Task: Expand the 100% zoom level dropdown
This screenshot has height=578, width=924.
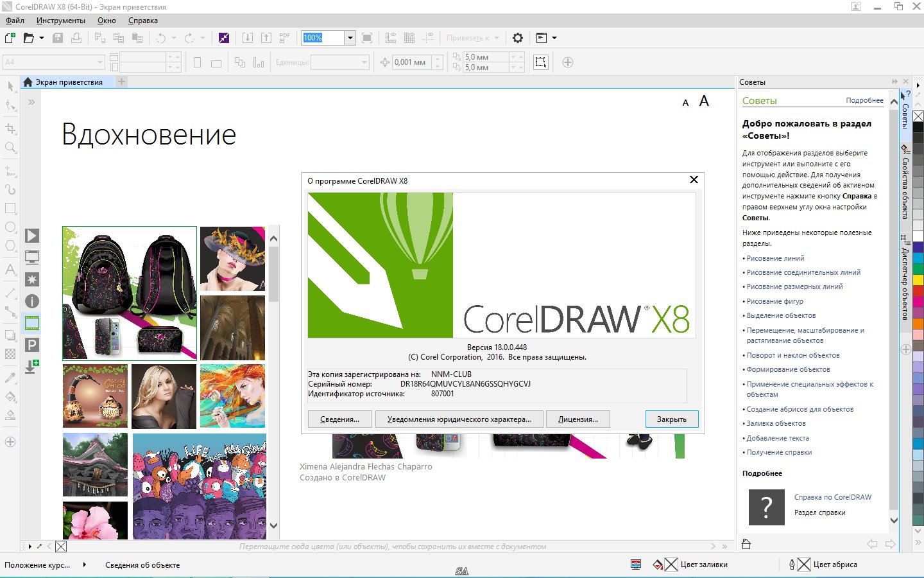Action: (350, 38)
